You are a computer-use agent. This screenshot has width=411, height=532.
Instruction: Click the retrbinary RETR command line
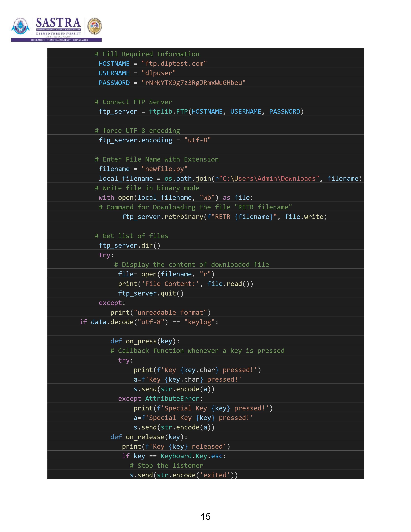coord(224,217)
